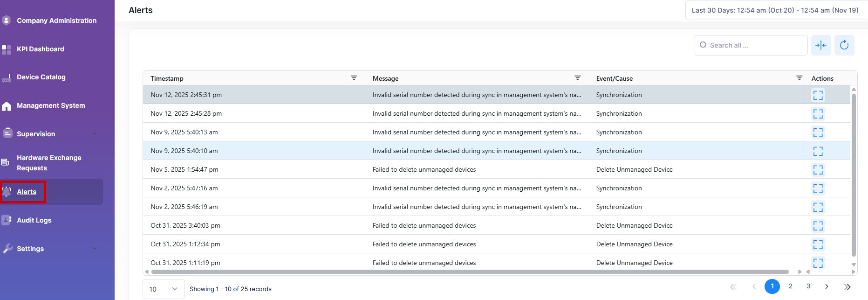Screen dimensions: 868x300
Task: Go to next page arrow
Action: [x=827, y=286]
